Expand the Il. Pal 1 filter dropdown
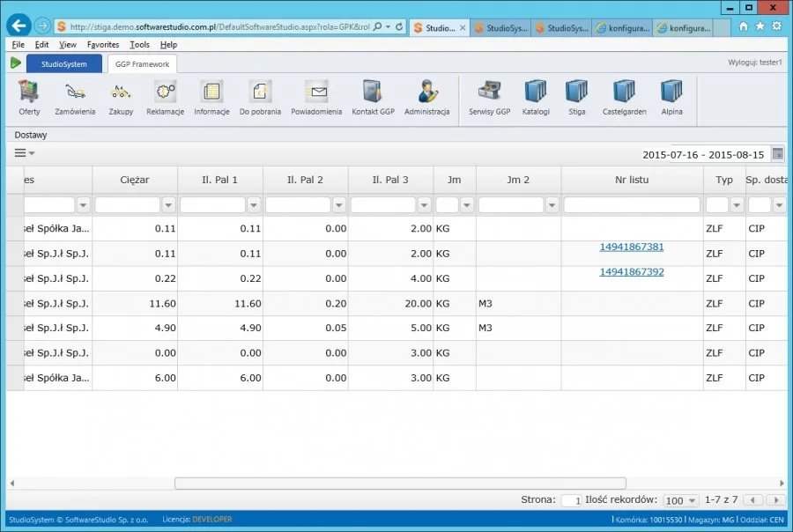 pos(254,205)
